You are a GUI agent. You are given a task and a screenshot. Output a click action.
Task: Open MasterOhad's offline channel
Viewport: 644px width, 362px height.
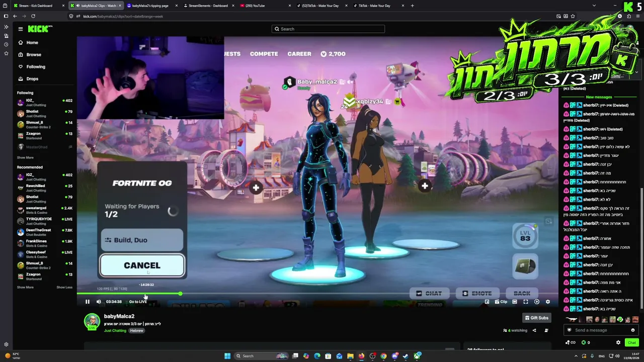[x=45, y=147]
